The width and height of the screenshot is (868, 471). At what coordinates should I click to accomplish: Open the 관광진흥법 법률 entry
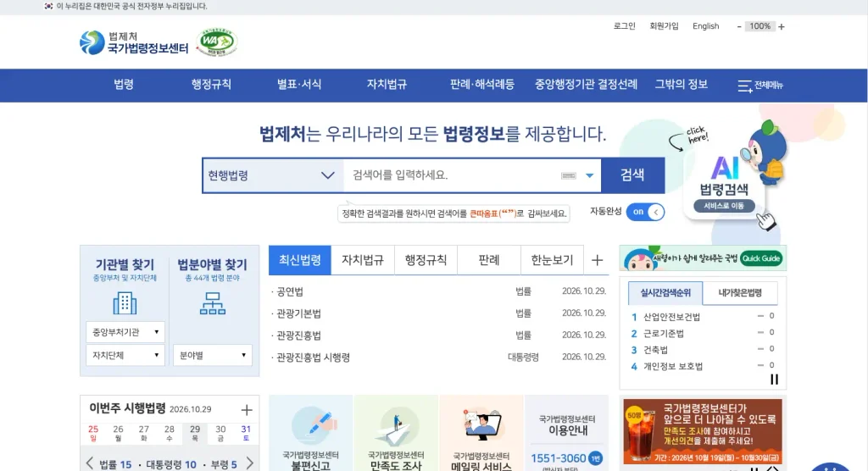298,335
